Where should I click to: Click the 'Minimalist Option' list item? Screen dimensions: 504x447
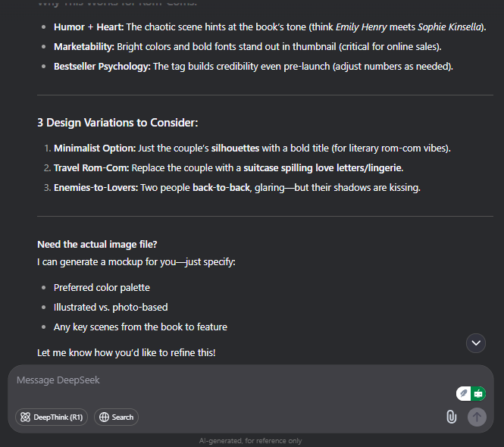coord(252,148)
